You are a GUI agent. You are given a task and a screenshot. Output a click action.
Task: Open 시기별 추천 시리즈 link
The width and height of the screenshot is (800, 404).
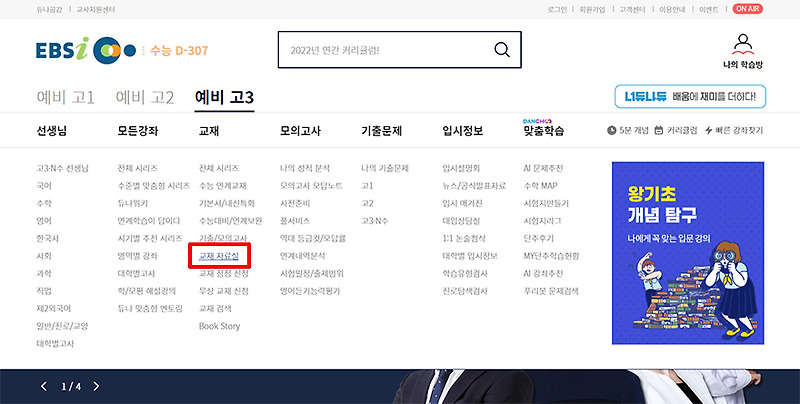[x=149, y=238]
